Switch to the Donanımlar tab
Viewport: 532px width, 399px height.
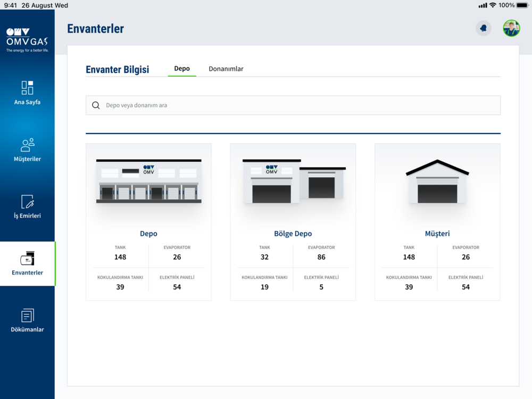tap(226, 69)
